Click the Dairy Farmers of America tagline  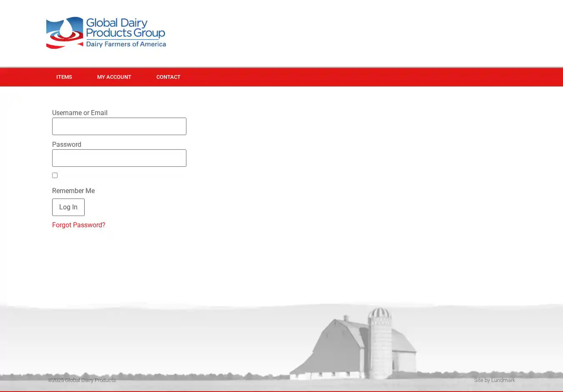pyautogui.click(x=126, y=44)
